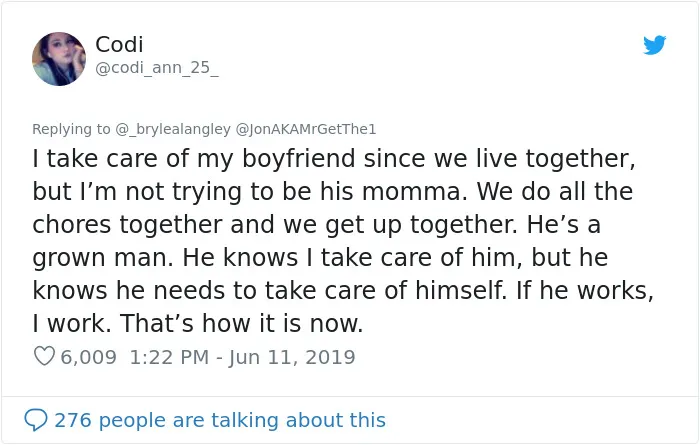This screenshot has width=700, height=445.
Task: Visit the @codi_ann_25_ handle
Action: pyautogui.click(x=157, y=67)
